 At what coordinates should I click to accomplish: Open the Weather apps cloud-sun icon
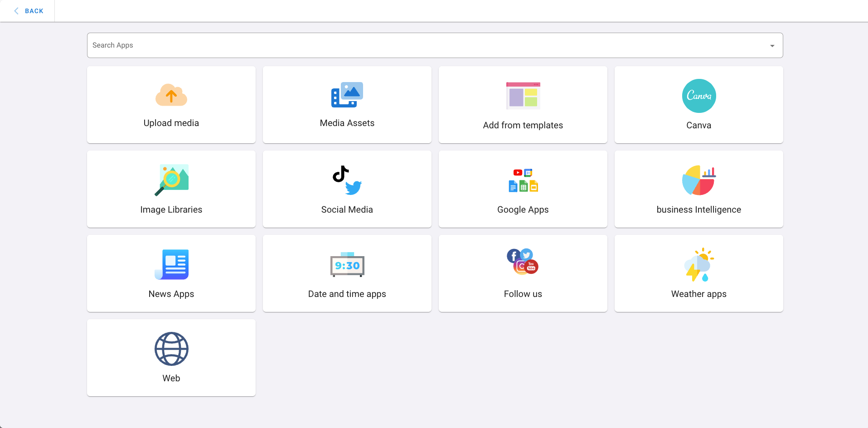coord(699,264)
